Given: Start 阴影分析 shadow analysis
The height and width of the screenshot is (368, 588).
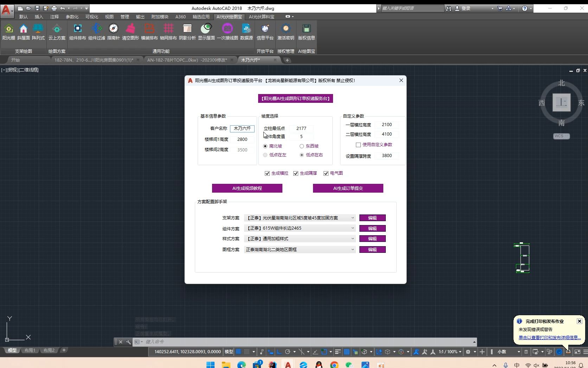Looking at the screenshot, I should pos(187,32).
